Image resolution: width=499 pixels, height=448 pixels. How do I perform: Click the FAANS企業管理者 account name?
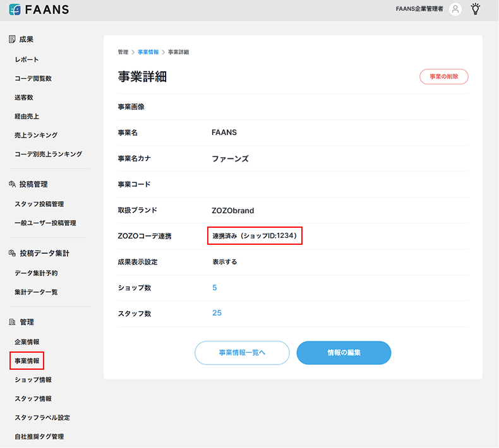coord(419,9)
